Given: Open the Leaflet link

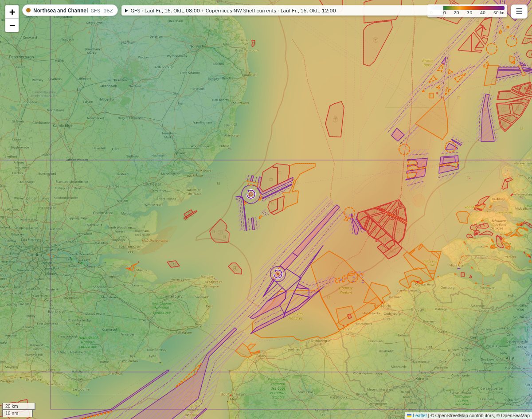Looking at the screenshot, I should (417, 415).
